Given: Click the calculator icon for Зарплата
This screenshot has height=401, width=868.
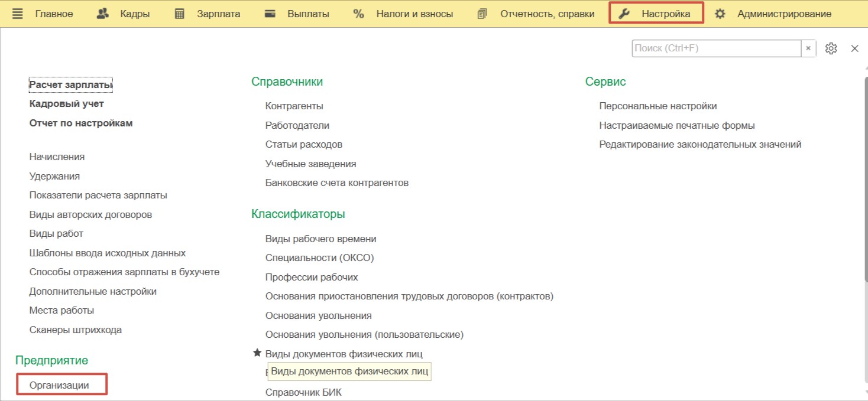Looking at the screenshot, I should [x=180, y=14].
